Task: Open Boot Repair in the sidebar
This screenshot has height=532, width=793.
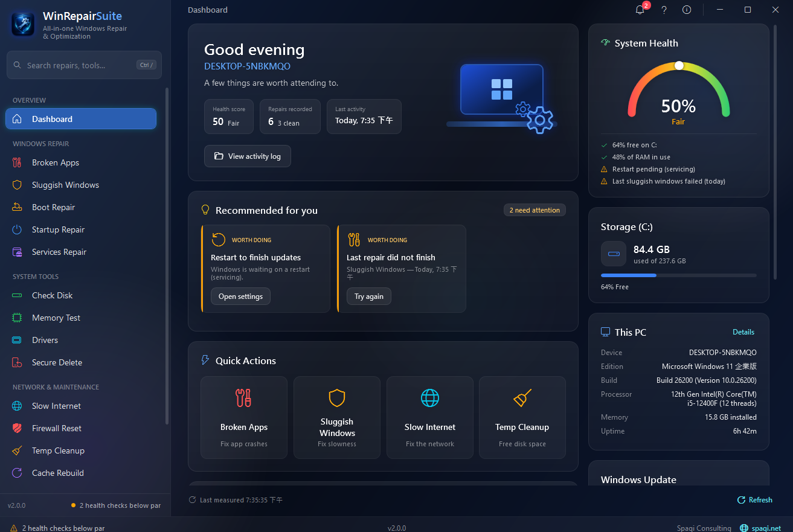Action: pos(81,207)
